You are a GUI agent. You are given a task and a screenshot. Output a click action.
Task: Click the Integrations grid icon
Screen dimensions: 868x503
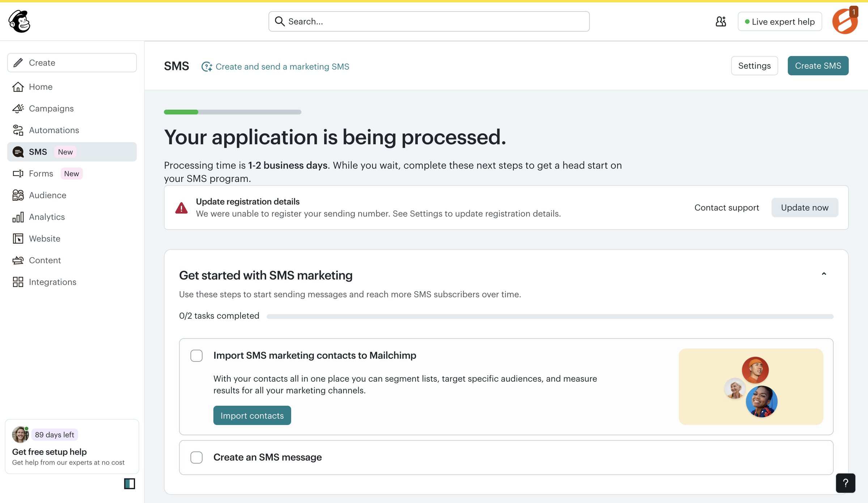click(x=18, y=282)
